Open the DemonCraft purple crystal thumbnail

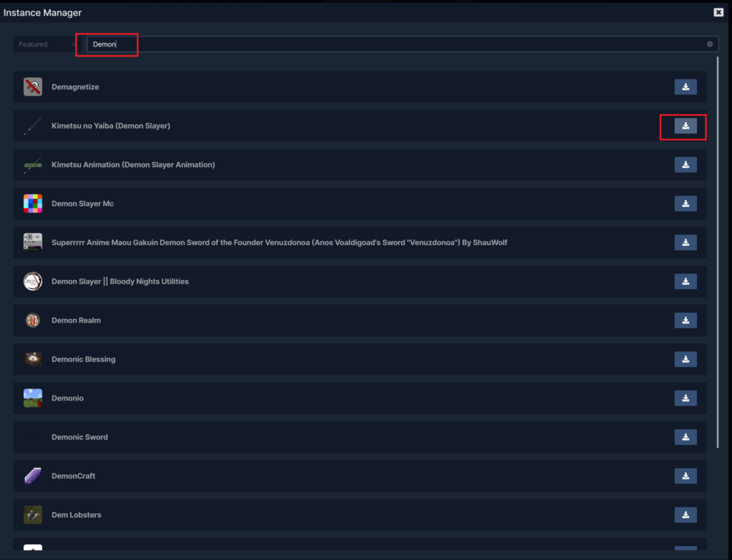(x=33, y=476)
